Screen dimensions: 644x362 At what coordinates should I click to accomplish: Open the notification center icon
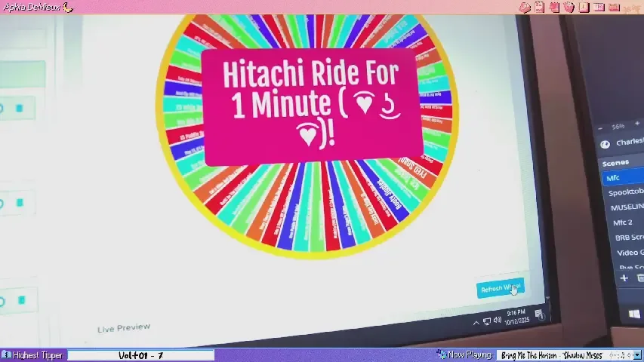(539, 314)
